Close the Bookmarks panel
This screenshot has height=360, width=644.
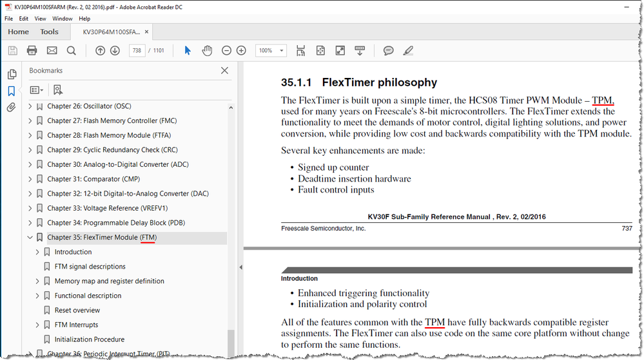pos(225,71)
